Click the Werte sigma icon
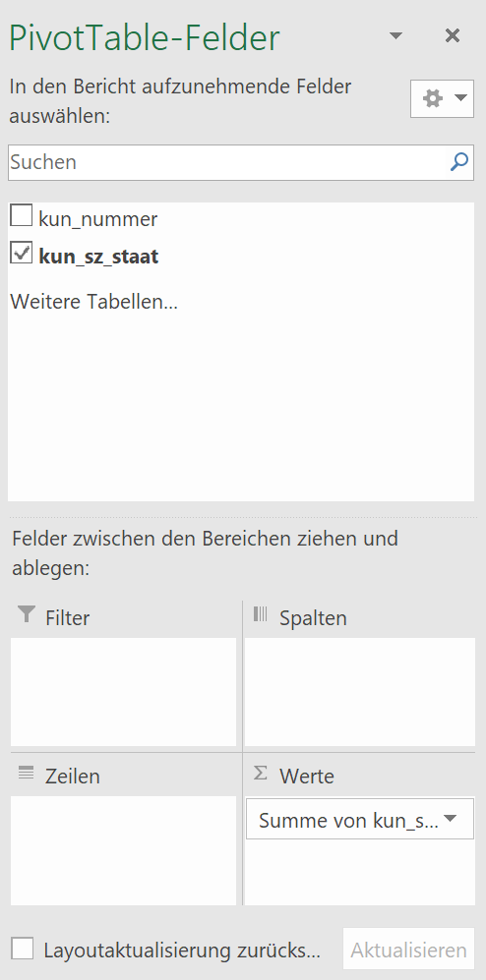The width and height of the screenshot is (486, 980). point(260,774)
